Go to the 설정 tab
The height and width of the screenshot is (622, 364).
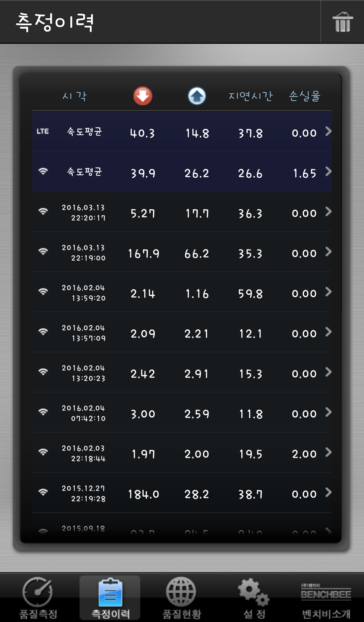click(254, 598)
